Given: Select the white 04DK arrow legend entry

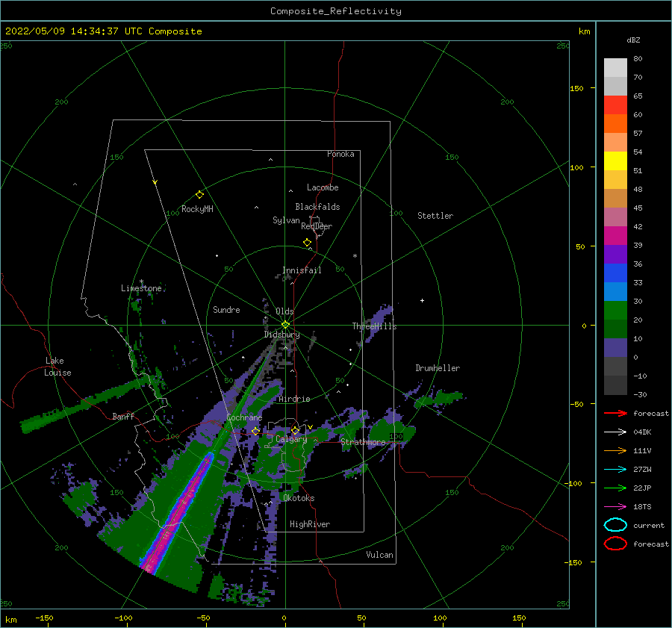Looking at the screenshot, I should coord(615,432).
